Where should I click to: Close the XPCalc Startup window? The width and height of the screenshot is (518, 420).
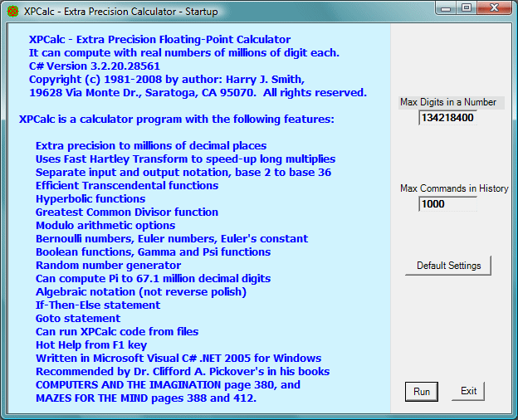(494, 8)
